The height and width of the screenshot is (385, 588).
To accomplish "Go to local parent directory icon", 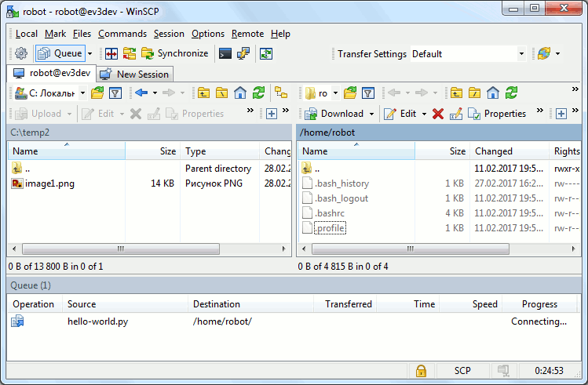I will [203, 93].
